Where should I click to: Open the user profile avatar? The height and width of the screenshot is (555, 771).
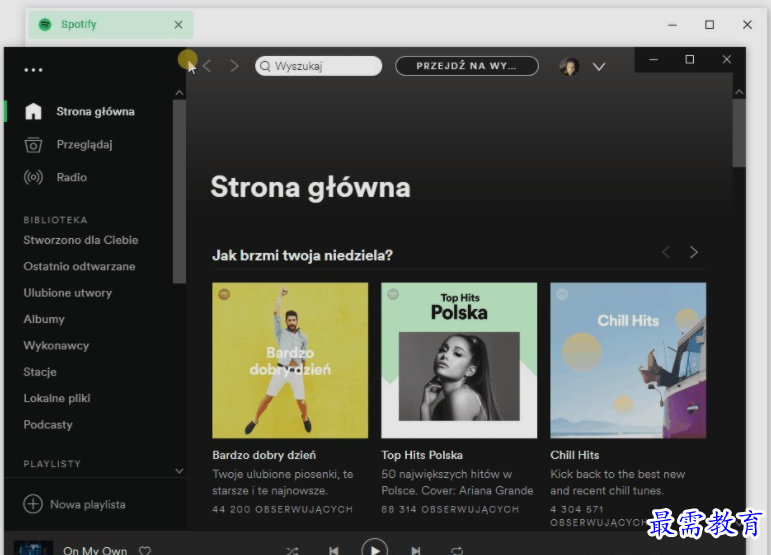click(569, 66)
